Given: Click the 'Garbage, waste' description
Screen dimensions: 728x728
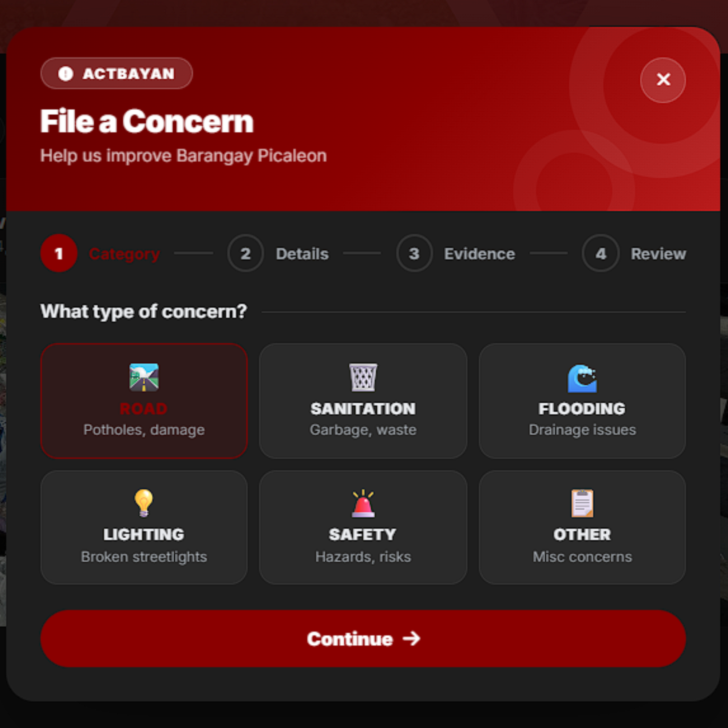Looking at the screenshot, I should (363, 430).
